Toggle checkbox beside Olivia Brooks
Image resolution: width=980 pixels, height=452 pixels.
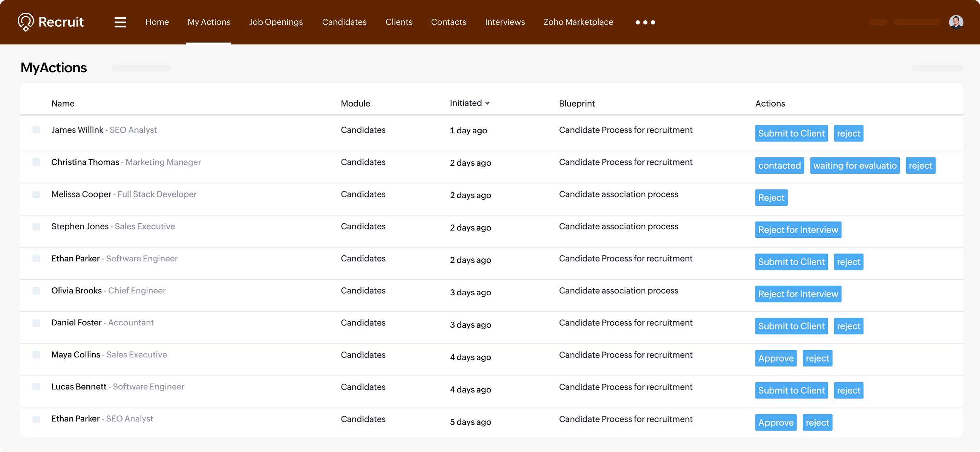tap(36, 290)
